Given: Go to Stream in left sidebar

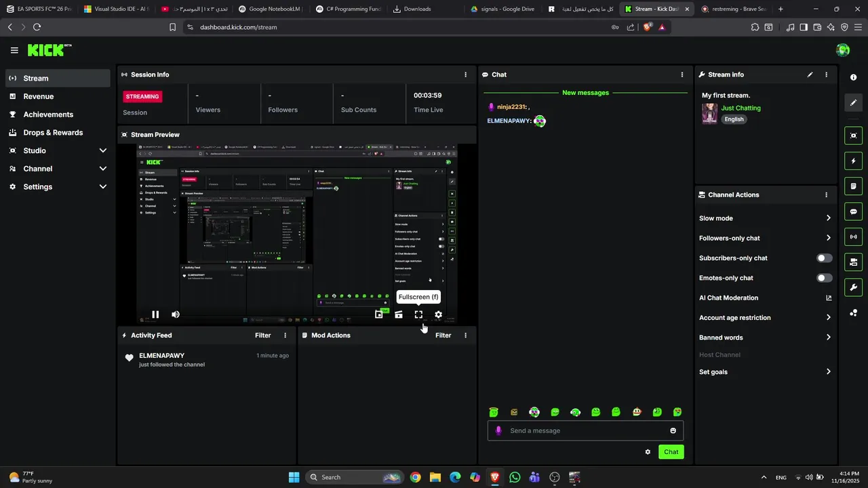Looking at the screenshot, I should click(x=58, y=78).
